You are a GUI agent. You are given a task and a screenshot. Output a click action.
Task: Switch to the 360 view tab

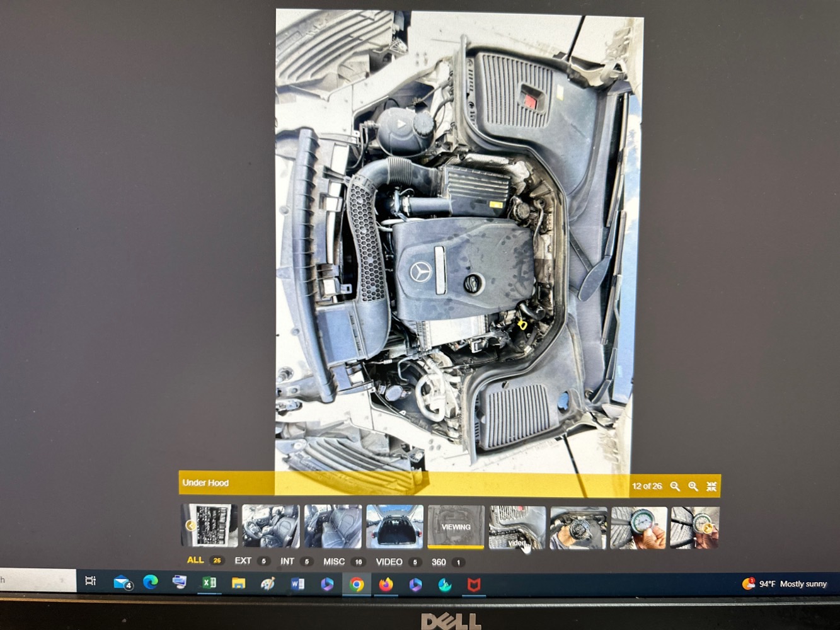(x=447, y=562)
